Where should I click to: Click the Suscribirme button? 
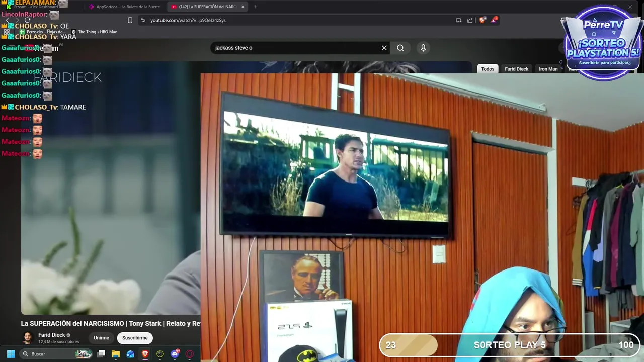[x=135, y=338]
